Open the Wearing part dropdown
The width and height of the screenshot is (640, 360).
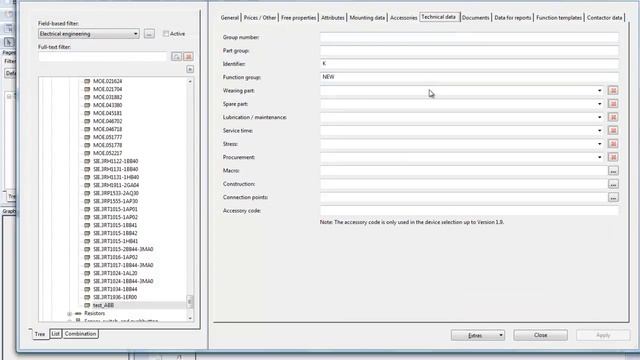coord(599,91)
